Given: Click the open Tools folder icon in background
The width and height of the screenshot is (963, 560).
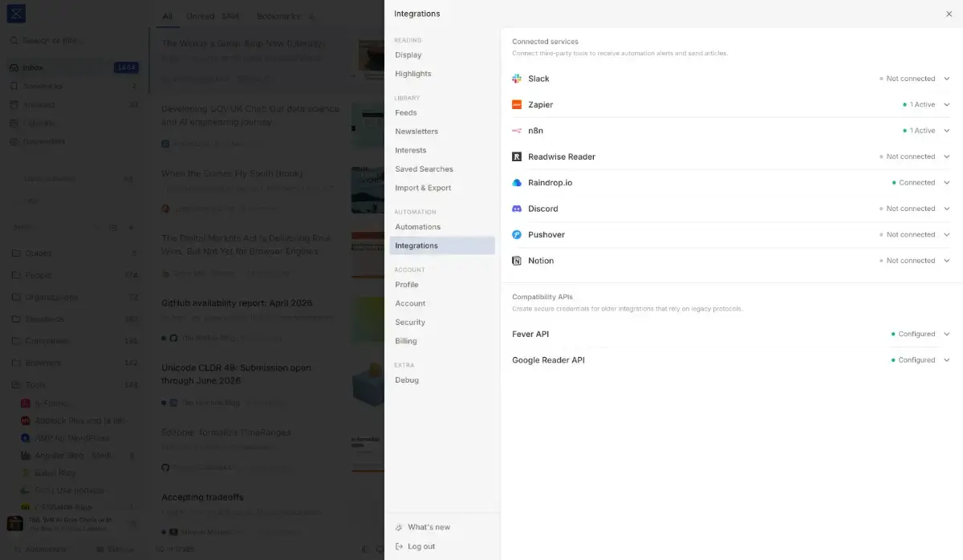Looking at the screenshot, I should tap(15, 385).
